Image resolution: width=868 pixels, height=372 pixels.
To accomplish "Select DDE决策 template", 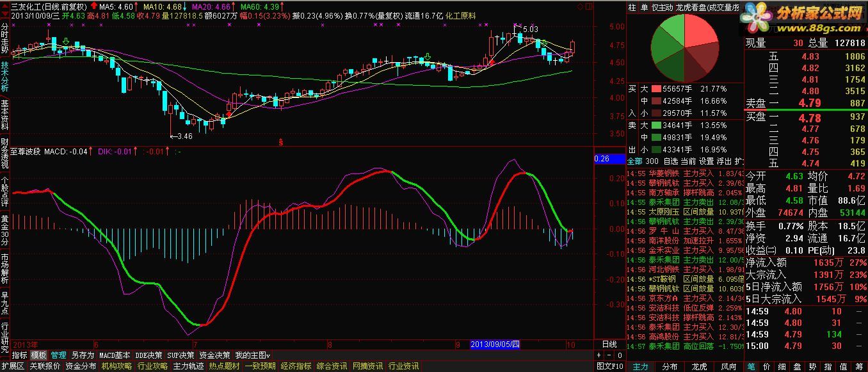I will 149,355.
